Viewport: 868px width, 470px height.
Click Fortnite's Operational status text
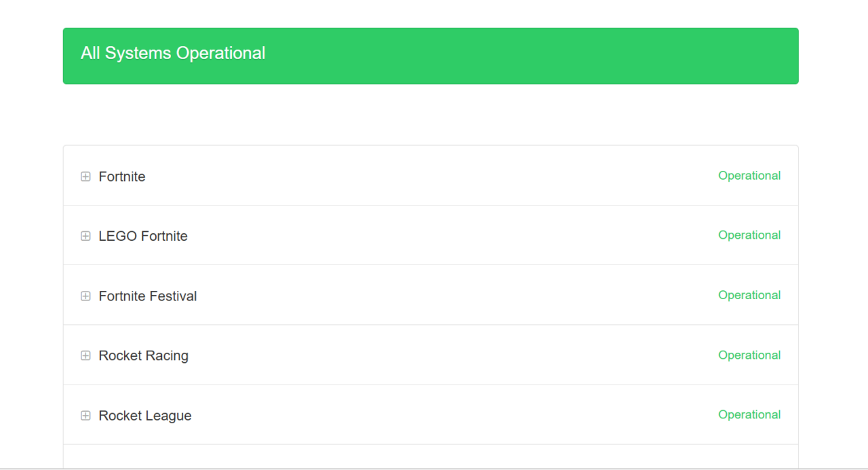pyautogui.click(x=749, y=176)
